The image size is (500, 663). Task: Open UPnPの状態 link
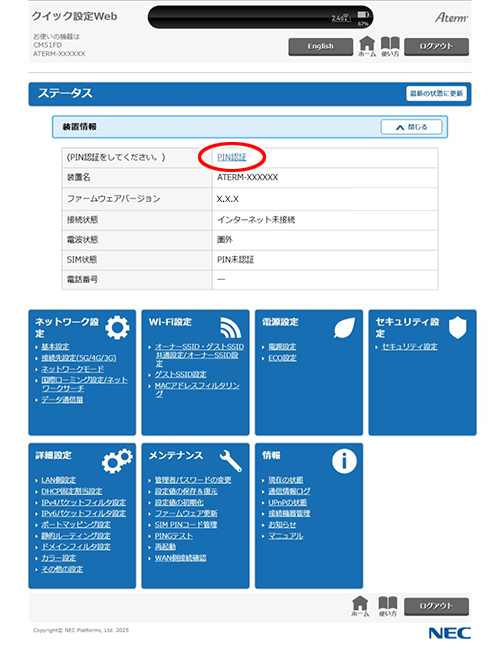[x=287, y=502]
